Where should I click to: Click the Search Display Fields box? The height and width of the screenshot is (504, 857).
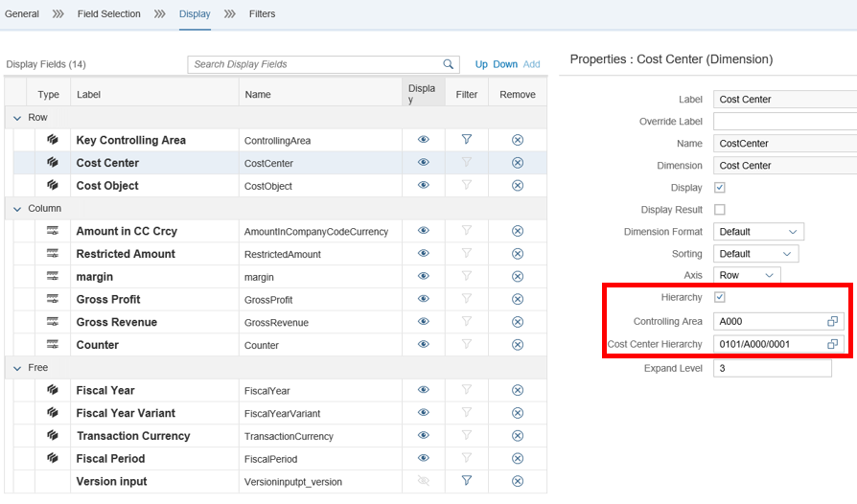coord(323,64)
